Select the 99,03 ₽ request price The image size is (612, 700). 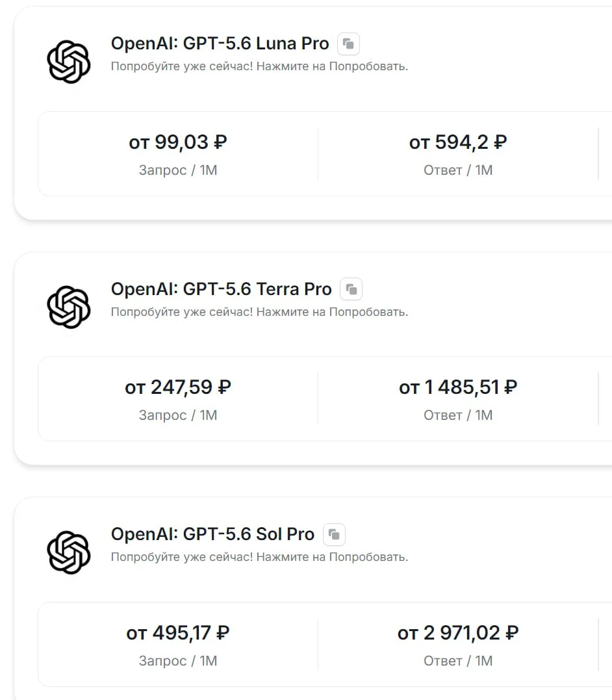pyautogui.click(x=178, y=142)
